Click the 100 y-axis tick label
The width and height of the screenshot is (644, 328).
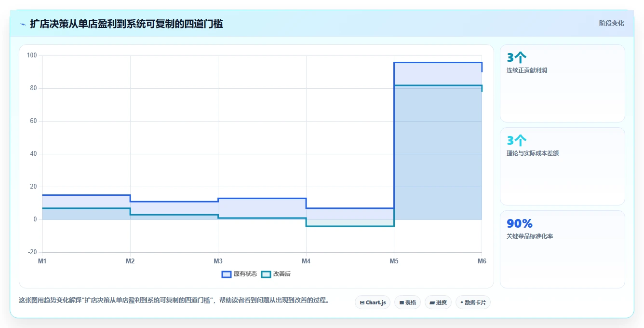[x=32, y=55]
